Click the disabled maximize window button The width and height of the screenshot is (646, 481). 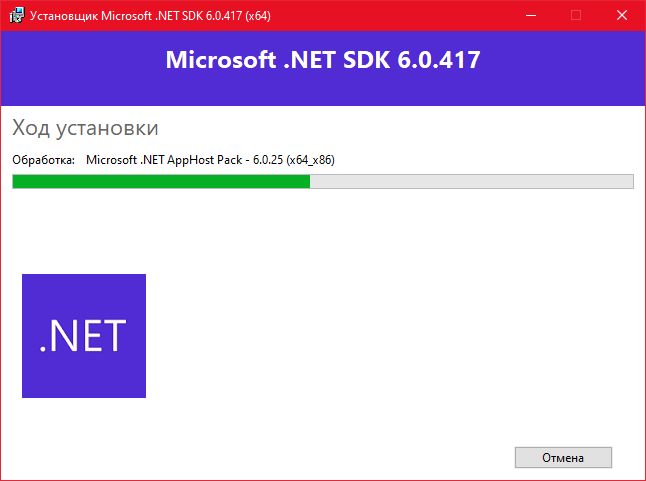[576, 15]
